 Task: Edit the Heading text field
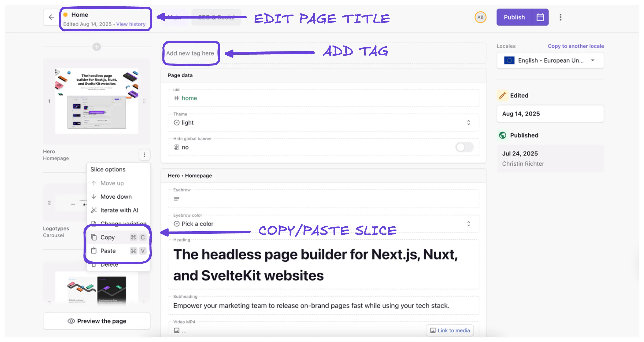click(x=324, y=265)
